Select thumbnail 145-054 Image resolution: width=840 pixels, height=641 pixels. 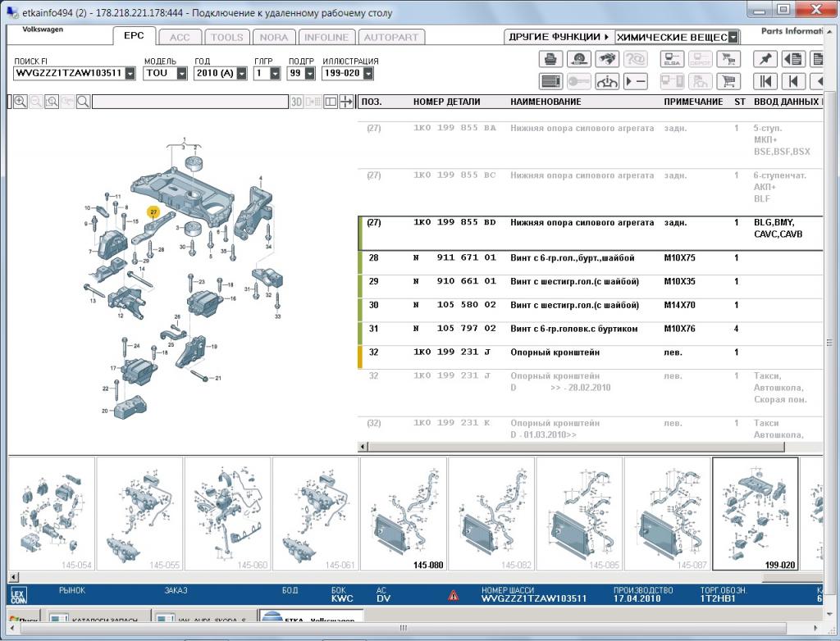pyautogui.click(x=52, y=514)
